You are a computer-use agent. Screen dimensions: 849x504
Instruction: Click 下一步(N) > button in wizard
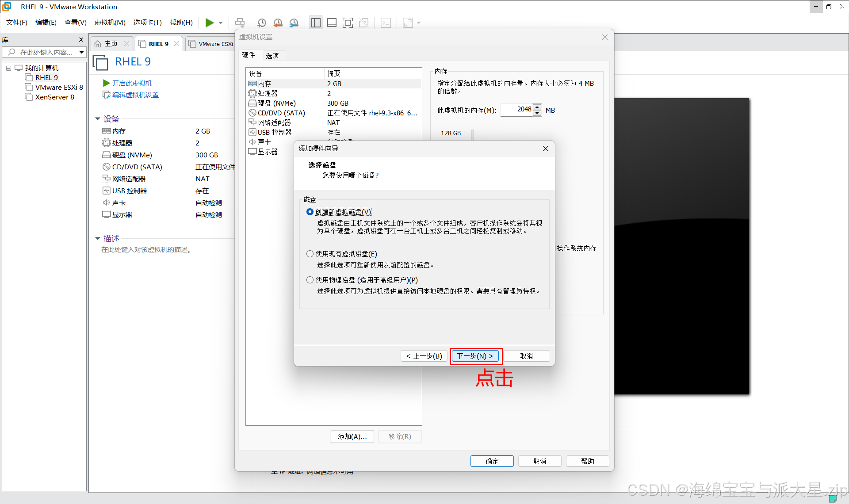tap(475, 356)
